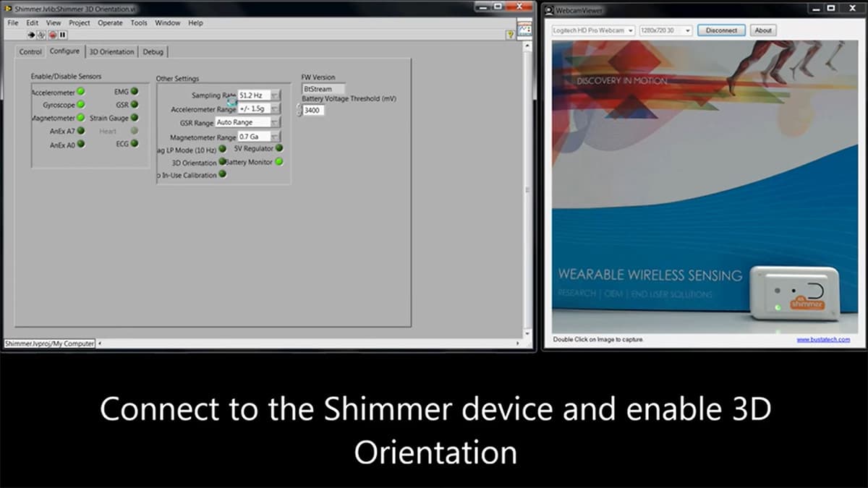Switch to the Control tab
Screen dimensions: 868x488
pos(30,52)
